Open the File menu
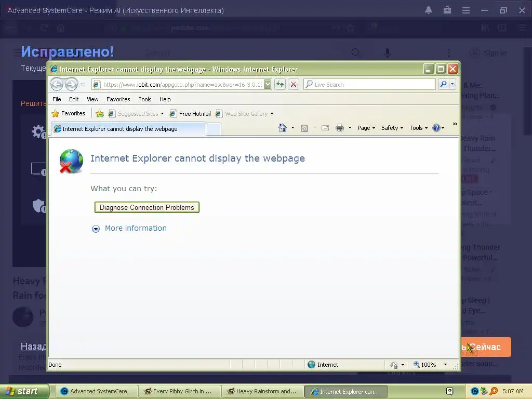The image size is (532, 399). coord(57,99)
